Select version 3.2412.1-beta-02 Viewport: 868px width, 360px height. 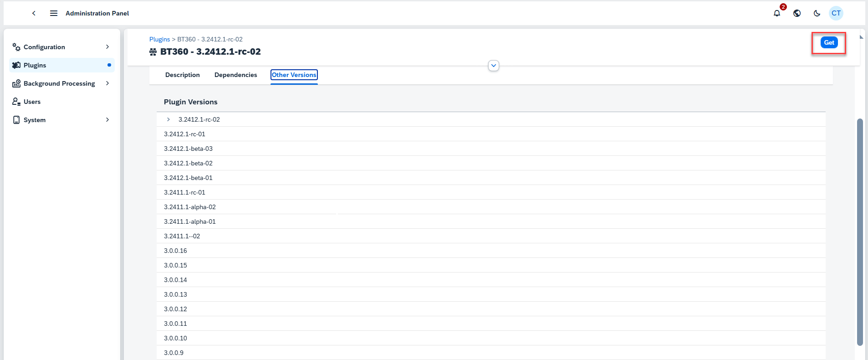click(491, 163)
